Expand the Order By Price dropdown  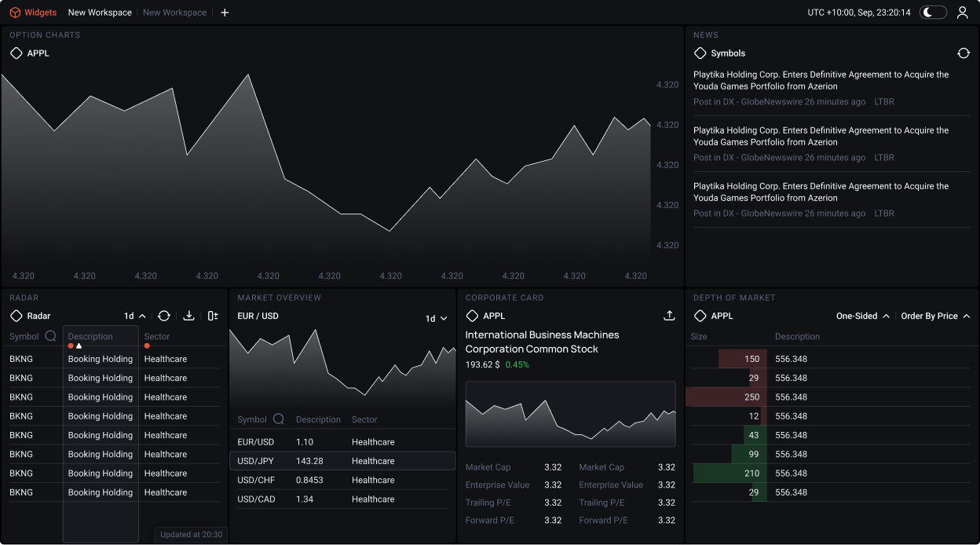(935, 316)
